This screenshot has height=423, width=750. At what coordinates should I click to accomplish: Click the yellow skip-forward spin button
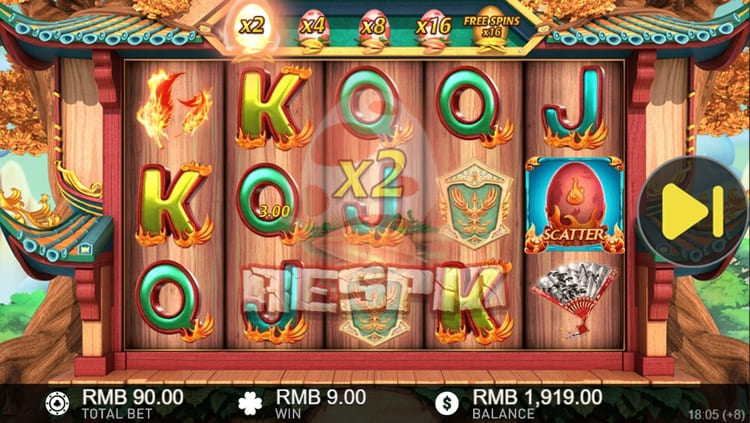click(x=692, y=211)
